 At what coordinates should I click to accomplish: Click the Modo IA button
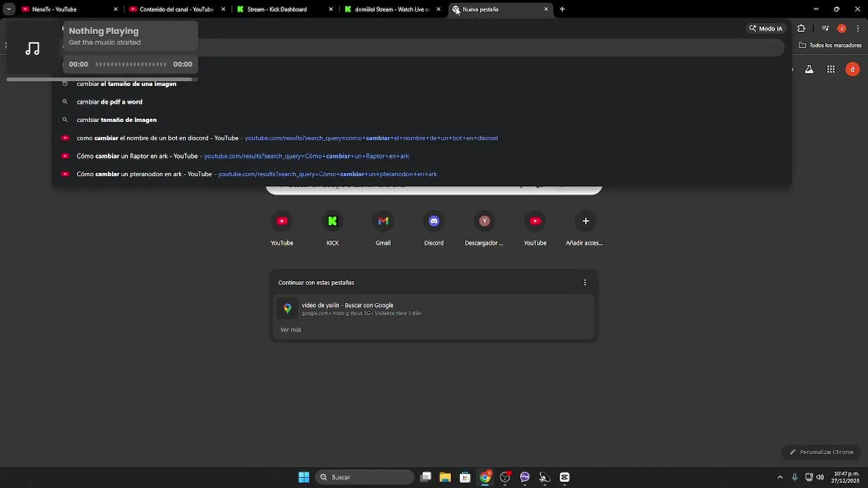[x=766, y=28]
